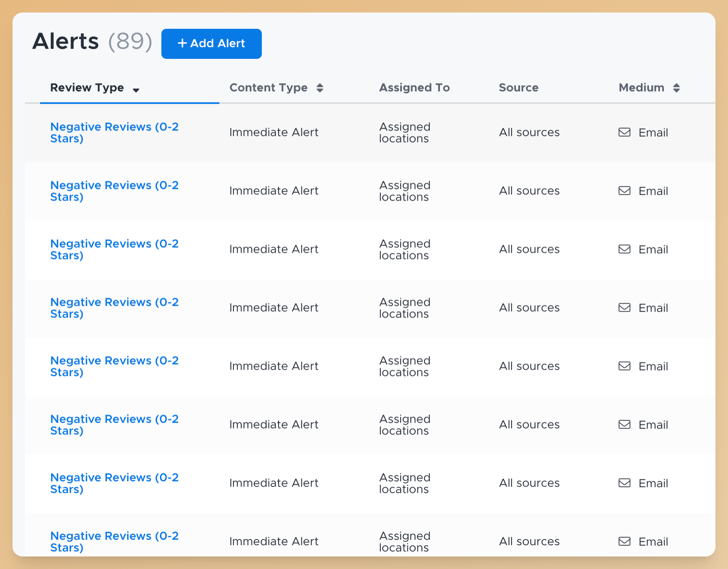Click the envelope icon in the fourth alert row
Screen dimensions: 728x569
click(x=624, y=307)
